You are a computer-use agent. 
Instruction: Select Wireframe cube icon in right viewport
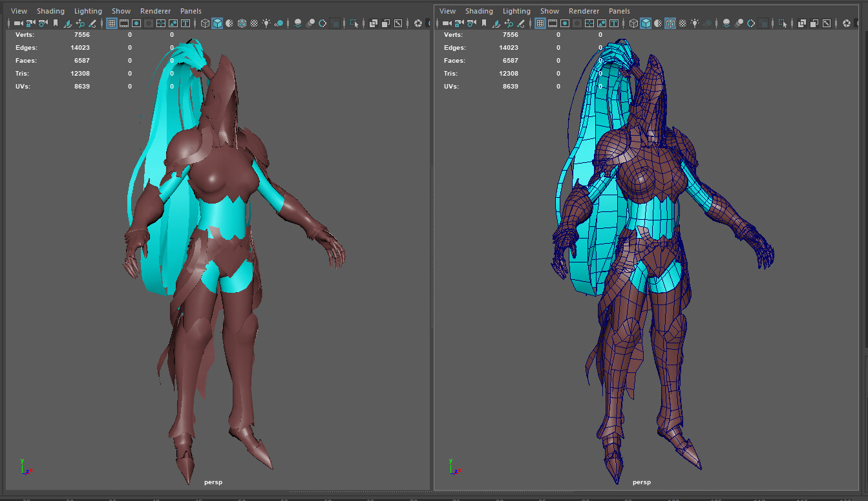[633, 23]
